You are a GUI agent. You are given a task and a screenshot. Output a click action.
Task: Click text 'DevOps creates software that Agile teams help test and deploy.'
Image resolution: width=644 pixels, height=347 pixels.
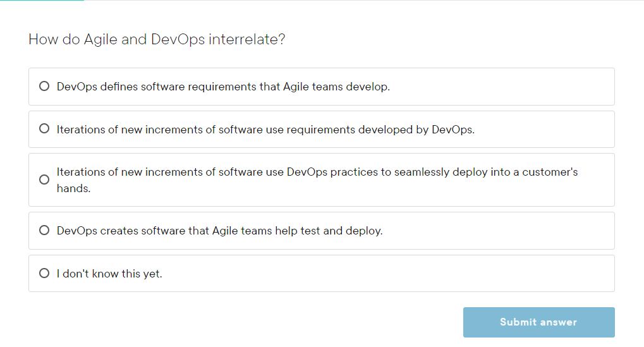[x=219, y=231]
